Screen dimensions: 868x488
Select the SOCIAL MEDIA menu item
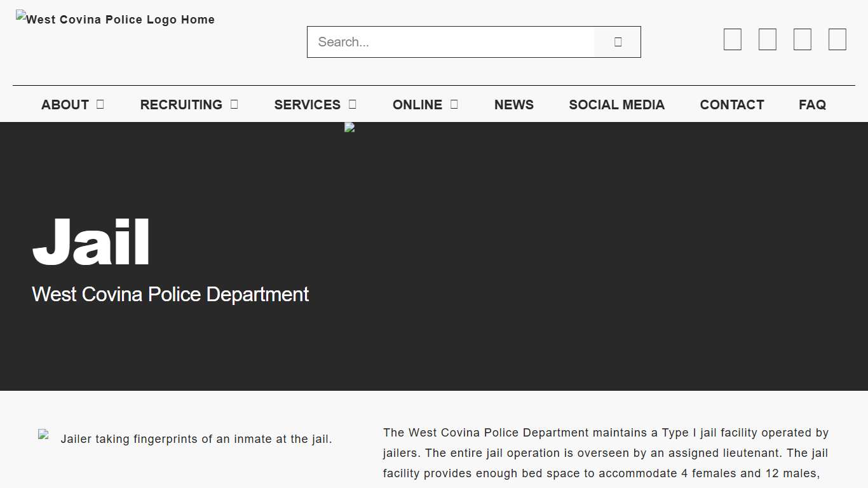pyautogui.click(x=616, y=104)
